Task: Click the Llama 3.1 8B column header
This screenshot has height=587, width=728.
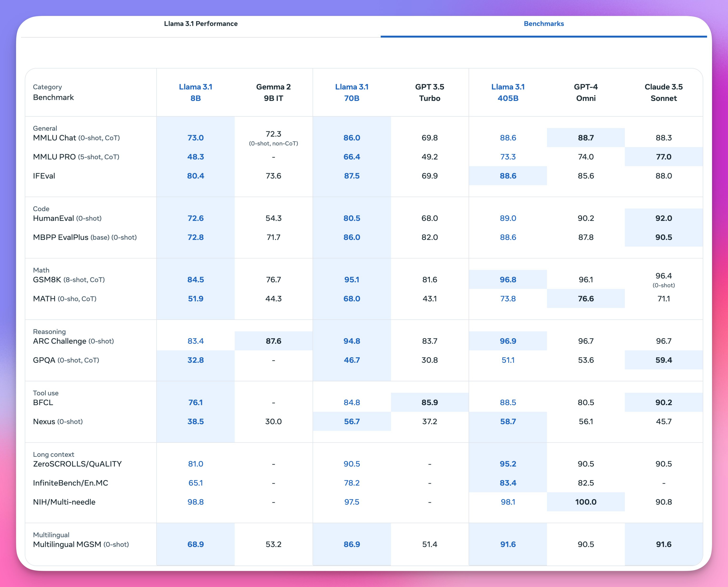Action: tap(196, 92)
